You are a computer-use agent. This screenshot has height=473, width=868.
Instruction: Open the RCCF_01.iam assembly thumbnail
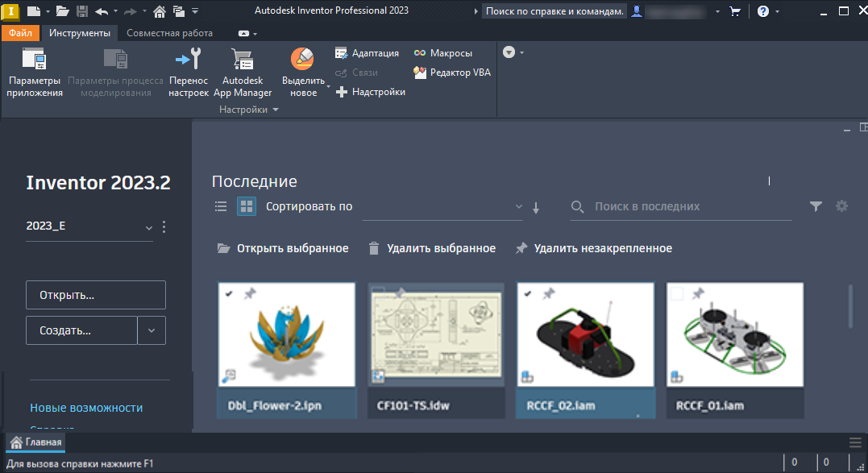735,334
